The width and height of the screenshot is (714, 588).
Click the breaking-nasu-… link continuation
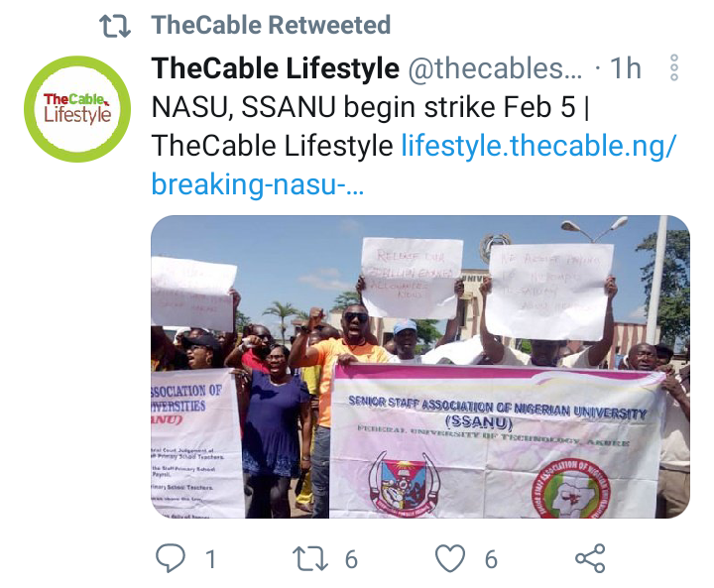pos(258,184)
